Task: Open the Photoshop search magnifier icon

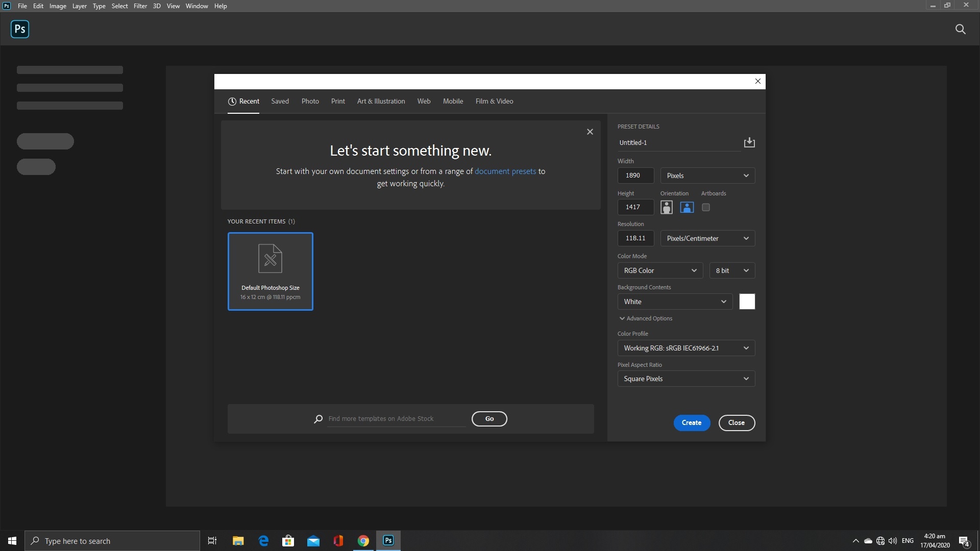Action: [x=960, y=29]
